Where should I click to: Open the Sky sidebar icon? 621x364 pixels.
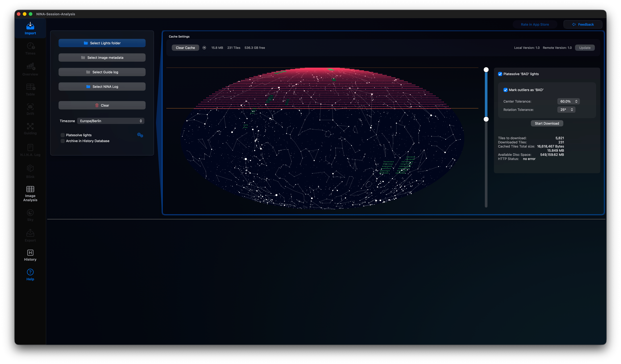click(30, 213)
